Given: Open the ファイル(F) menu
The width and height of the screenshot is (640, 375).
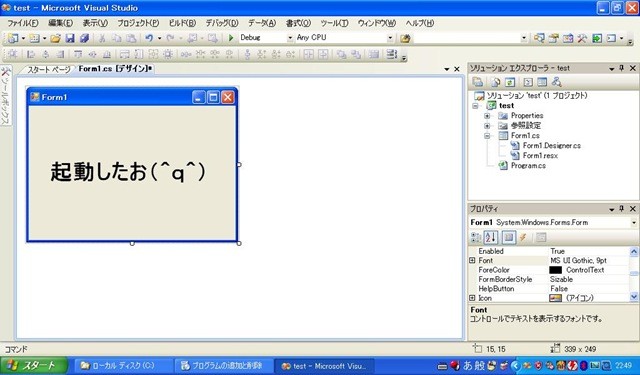Looking at the screenshot, I should pos(23,23).
